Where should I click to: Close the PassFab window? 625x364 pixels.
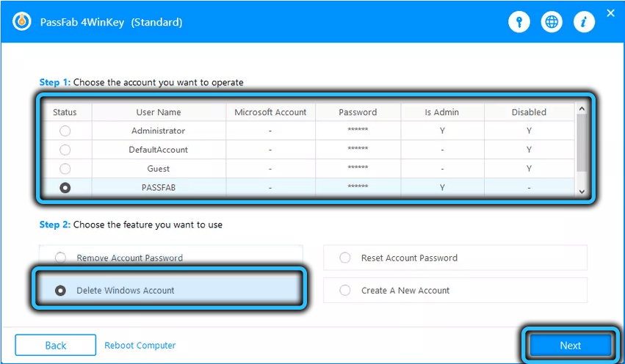click(x=610, y=13)
